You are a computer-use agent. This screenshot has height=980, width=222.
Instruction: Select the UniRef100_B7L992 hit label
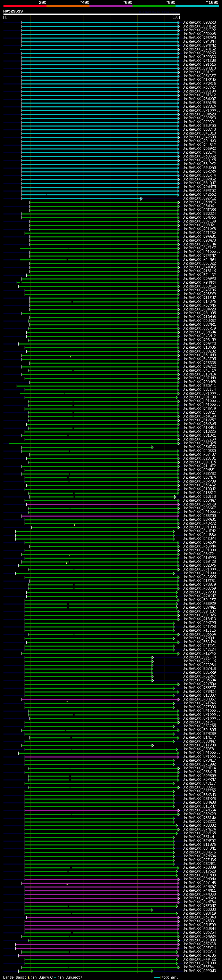(x=199, y=765)
